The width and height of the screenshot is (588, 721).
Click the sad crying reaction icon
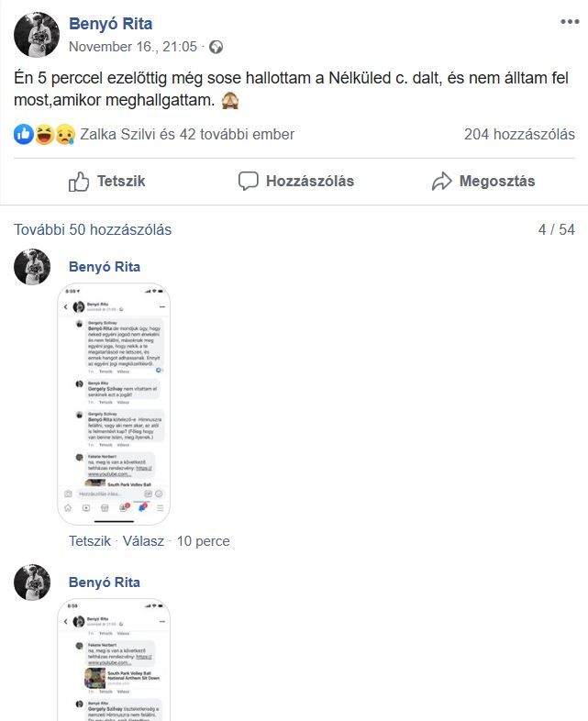pyautogui.click(x=66, y=134)
